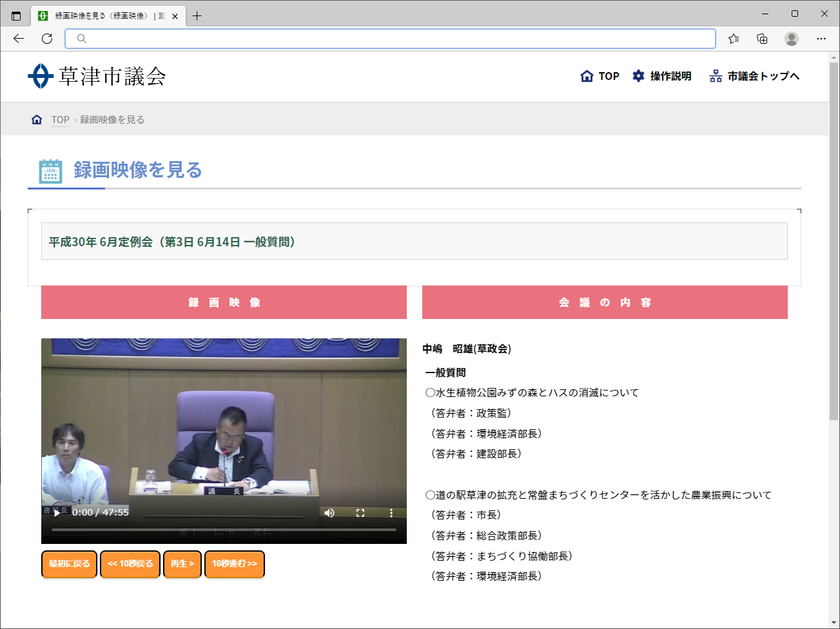Play the video with the play icon

(x=57, y=512)
